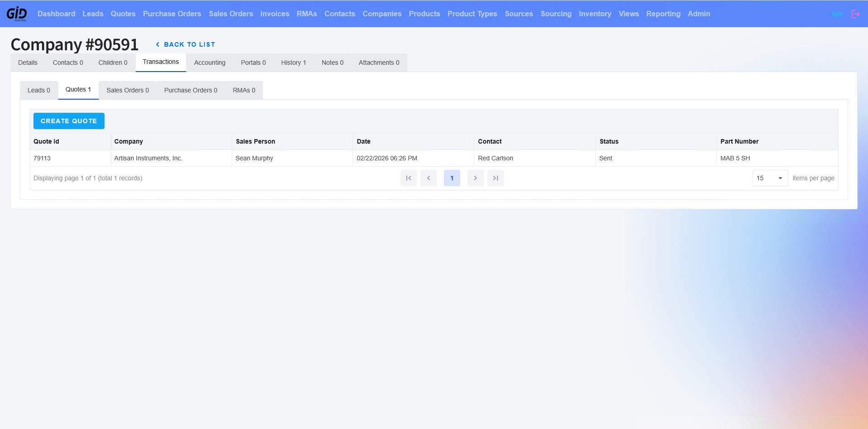Image resolution: width=868 pixels, height=429 pixels.
Task: Click the Igor username link
Action: click(837, 14)
